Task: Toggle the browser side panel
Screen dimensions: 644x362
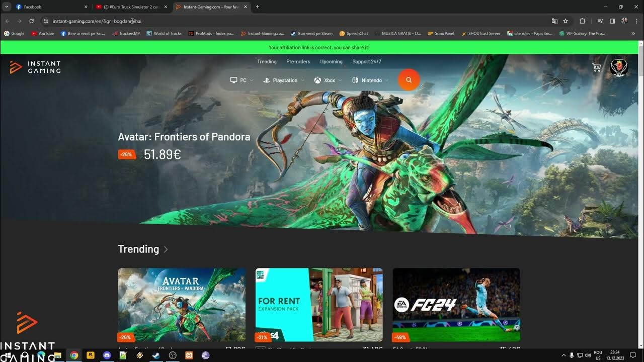Action: (x=612, y=21)
